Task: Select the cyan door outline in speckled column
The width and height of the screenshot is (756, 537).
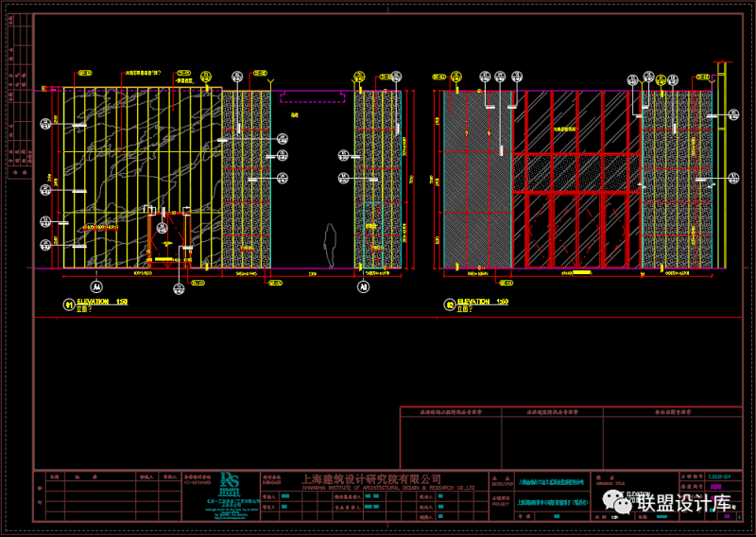Action: pos(373,234)
